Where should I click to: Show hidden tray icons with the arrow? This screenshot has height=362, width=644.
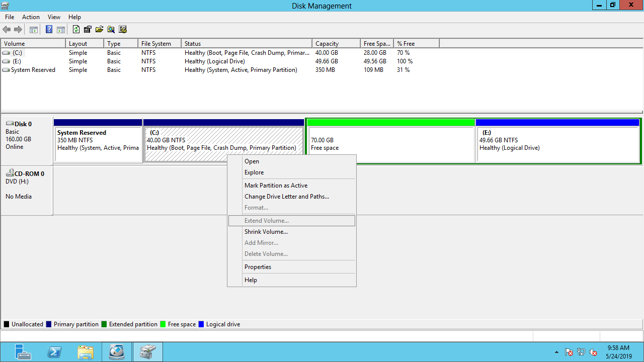(x=556, y=352)
